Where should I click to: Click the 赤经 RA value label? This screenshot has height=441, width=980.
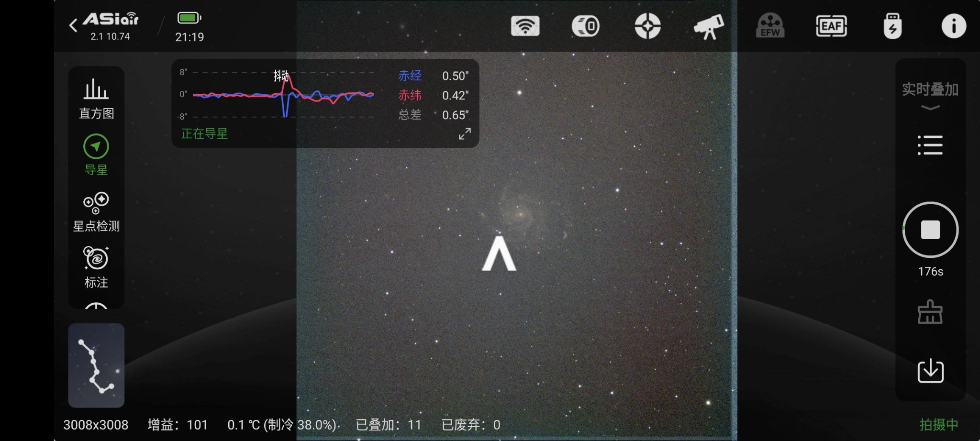tap(410, 76)
